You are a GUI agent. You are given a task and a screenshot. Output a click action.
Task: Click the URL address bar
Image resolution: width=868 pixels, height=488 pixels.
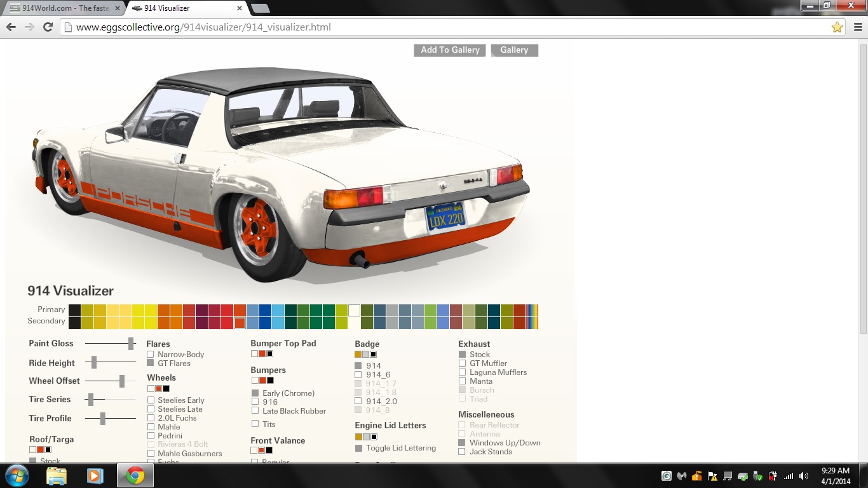[445, 27]
